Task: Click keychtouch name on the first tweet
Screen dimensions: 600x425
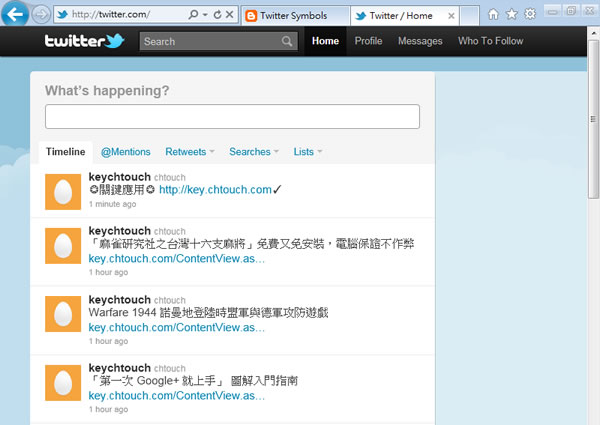Action: click(119, 177)
